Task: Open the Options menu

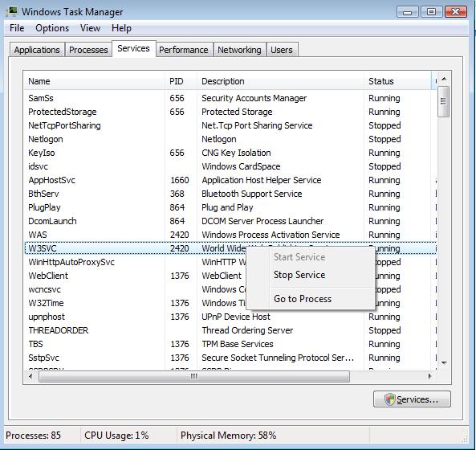Action: pyautogui.click(x=52, y=28)
